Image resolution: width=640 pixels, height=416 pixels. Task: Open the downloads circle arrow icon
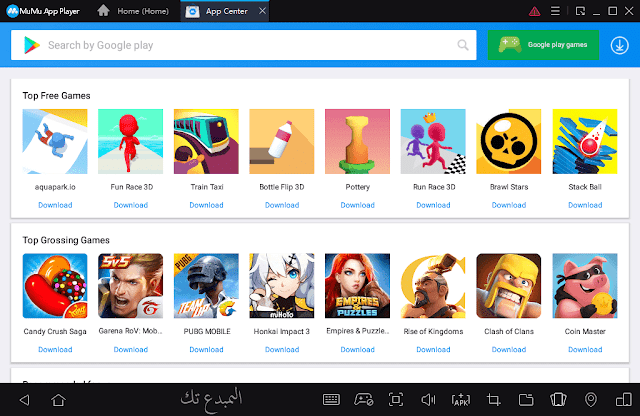tap(619, 45)
